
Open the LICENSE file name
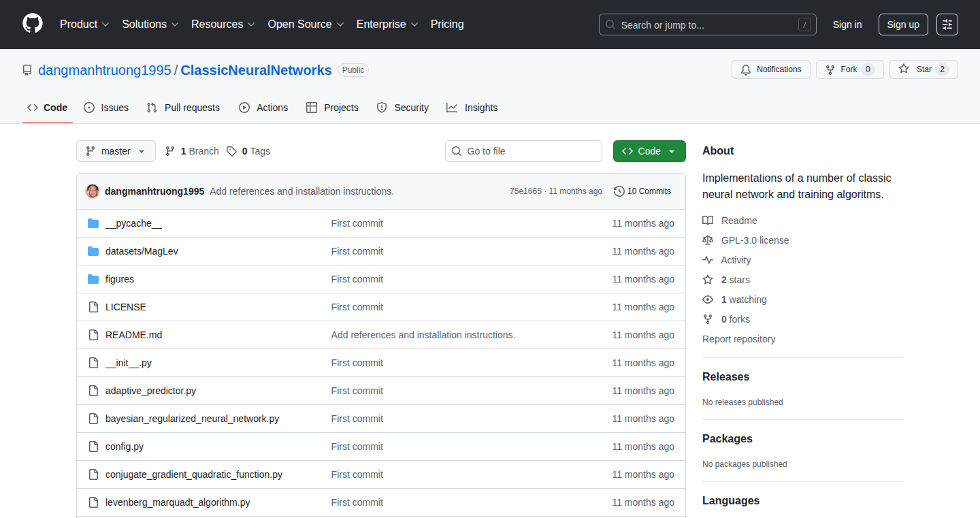coord(126,307)
